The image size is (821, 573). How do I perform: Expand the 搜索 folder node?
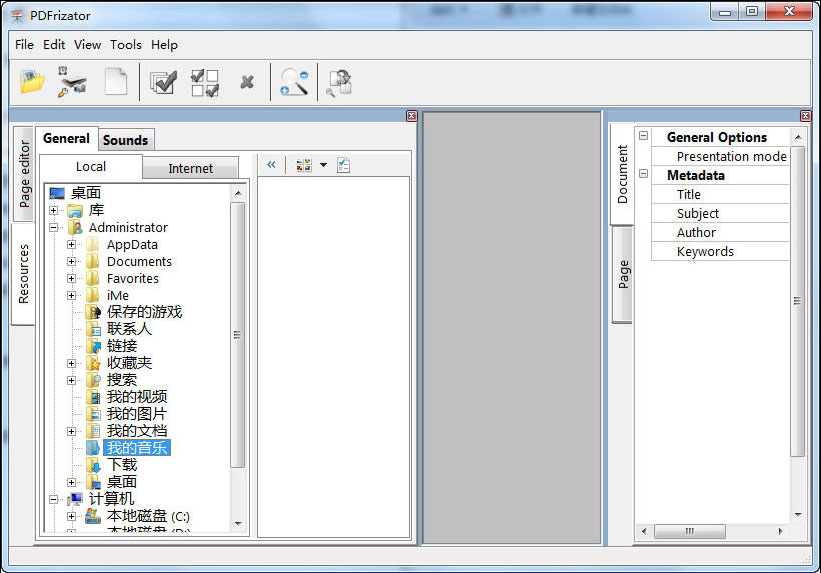click(71, 380)
